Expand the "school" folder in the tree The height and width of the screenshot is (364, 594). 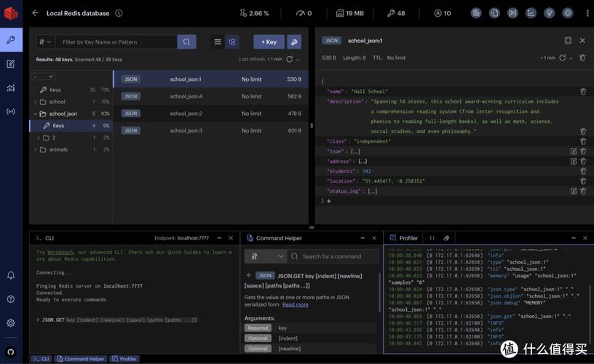click(x=35, y=102)
